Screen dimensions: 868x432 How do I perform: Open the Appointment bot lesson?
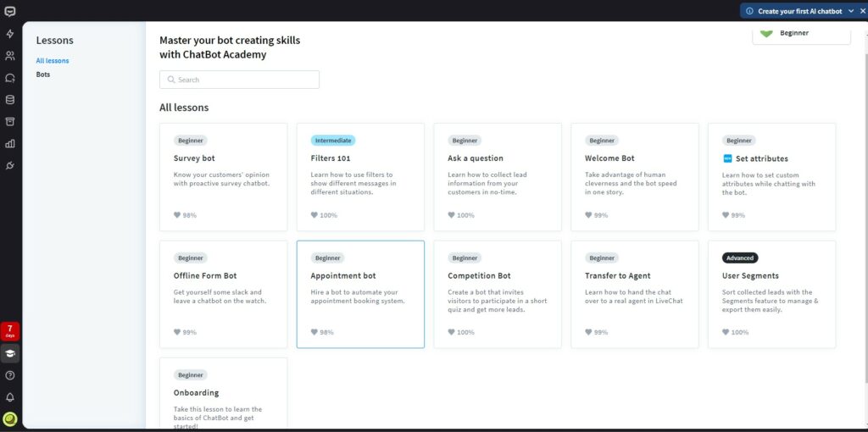pyautogui.click(x=360, y=294)
